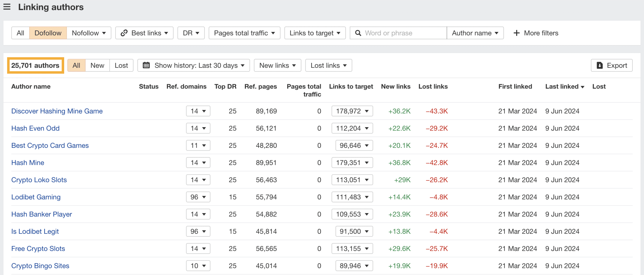Expand ref domains 96 for Lodibet Gaming

(198, 197)
